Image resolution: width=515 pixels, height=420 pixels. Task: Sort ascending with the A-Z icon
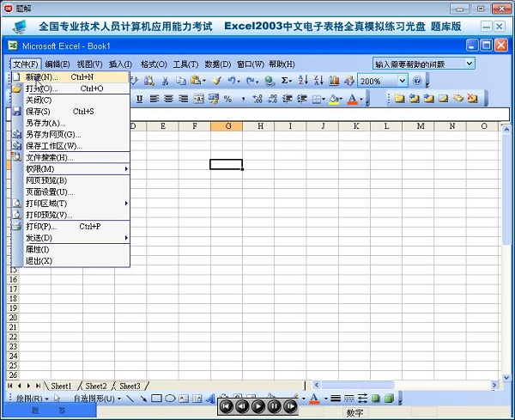(303, 81)
